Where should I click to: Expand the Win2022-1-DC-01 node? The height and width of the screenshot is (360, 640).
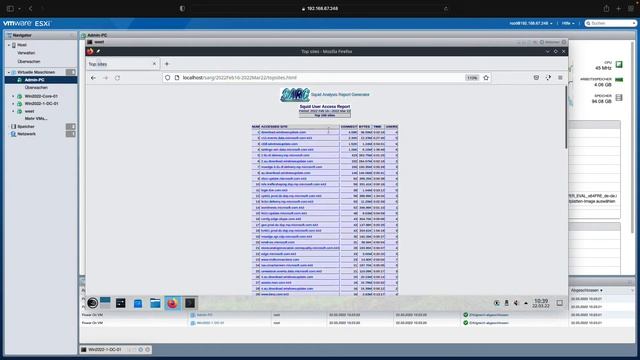13,104
